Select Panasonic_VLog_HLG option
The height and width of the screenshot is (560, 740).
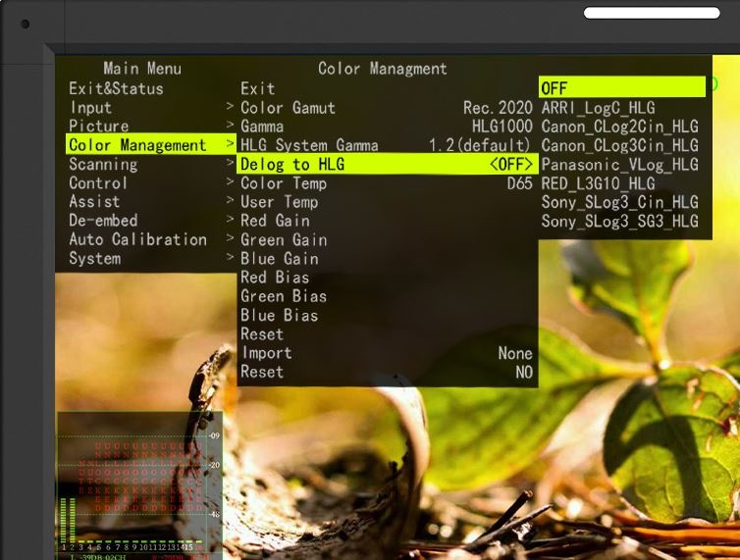[x=619, y=164]
